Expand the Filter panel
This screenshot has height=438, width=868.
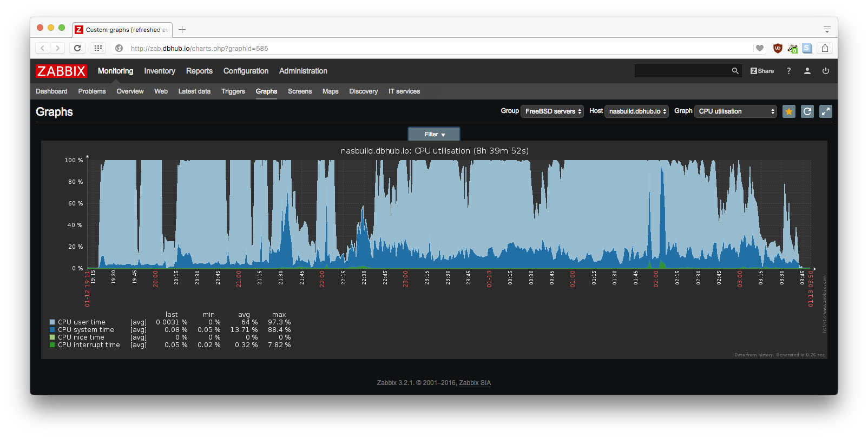(434, 134)
